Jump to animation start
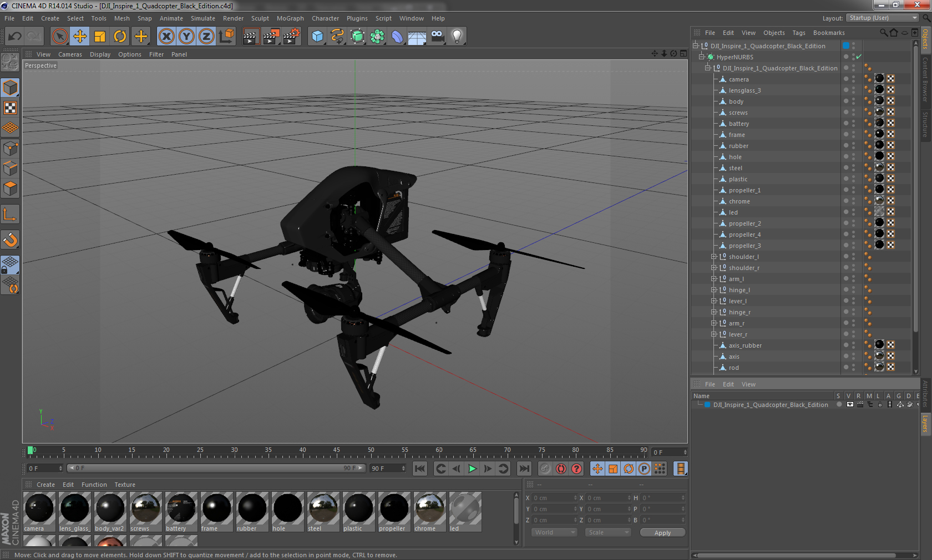 [420, 469]
